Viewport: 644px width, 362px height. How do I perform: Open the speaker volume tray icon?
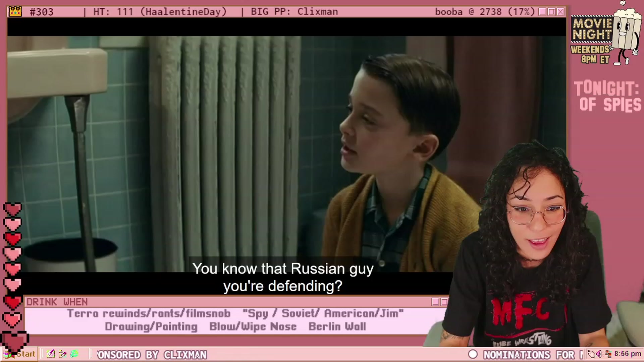click(x=599, y=354)
